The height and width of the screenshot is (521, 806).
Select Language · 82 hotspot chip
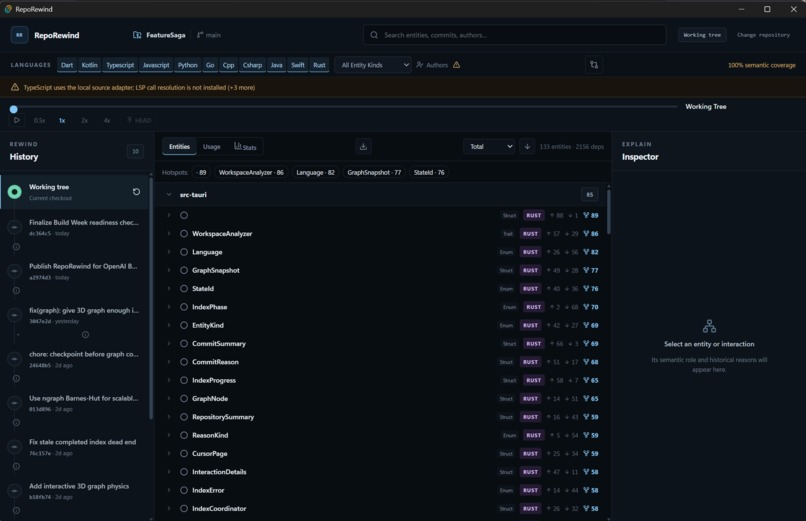point(315,173)
